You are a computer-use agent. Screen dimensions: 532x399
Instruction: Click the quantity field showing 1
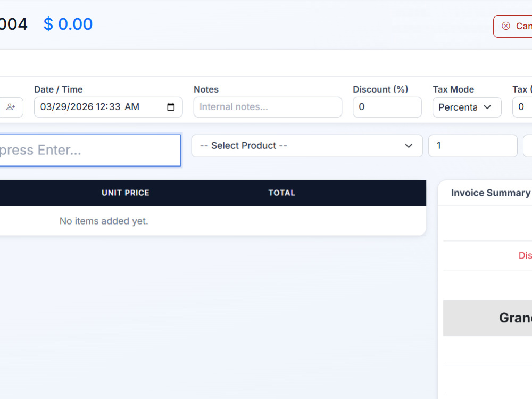coord(473,146)
